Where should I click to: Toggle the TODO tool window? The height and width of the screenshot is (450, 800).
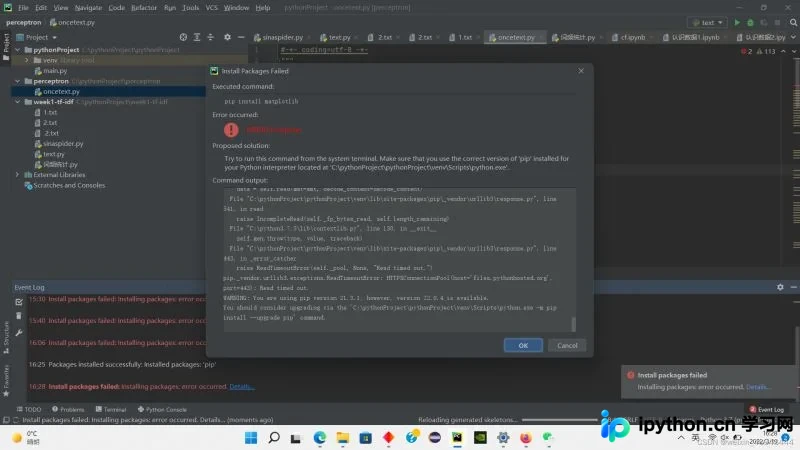pos(29,410)
